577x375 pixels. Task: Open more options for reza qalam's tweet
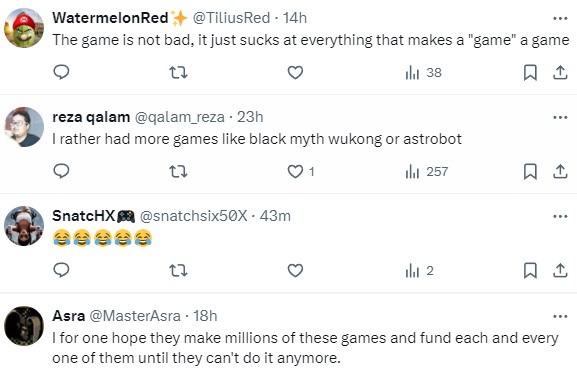560,117
